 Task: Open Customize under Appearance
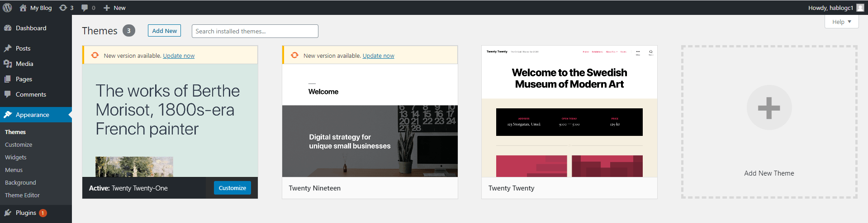coord(19,144)
